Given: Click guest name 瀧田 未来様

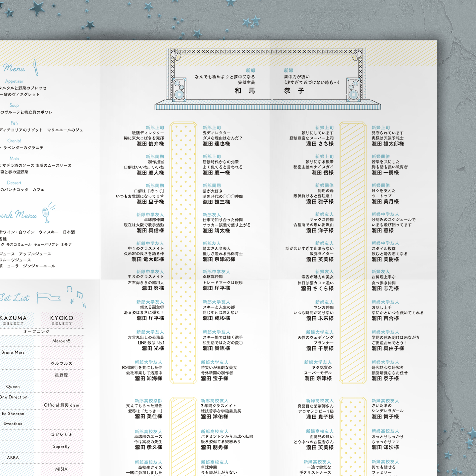Looking at the screenshot, I should coord(320,318).
